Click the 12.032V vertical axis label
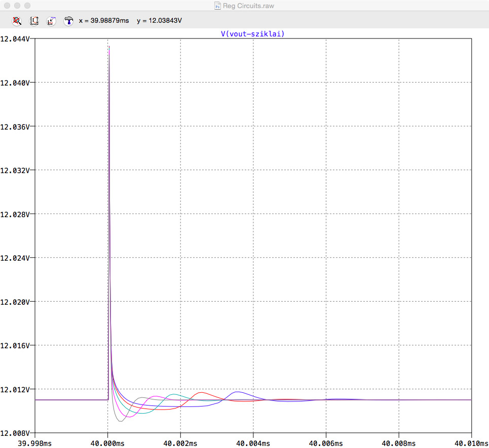This screenshot has height=448, width=489. 15,171
